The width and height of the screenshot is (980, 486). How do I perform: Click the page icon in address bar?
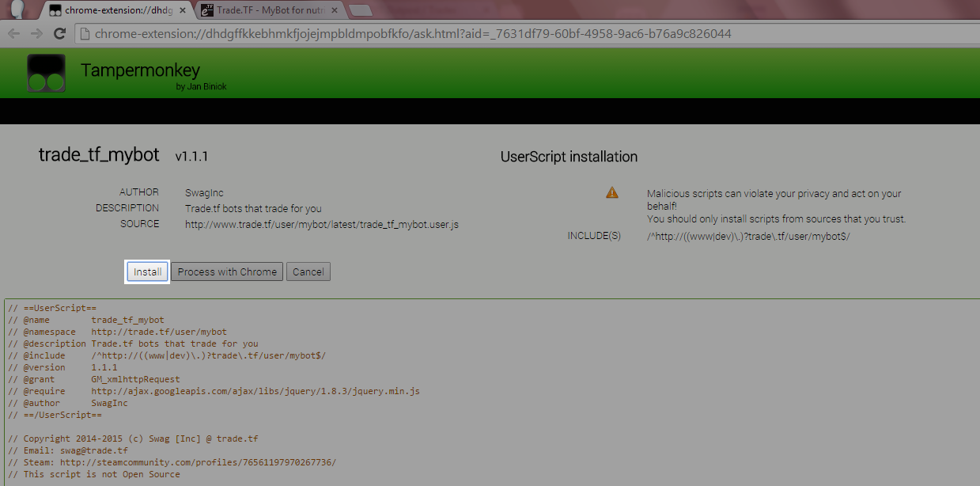coord(85,34)
